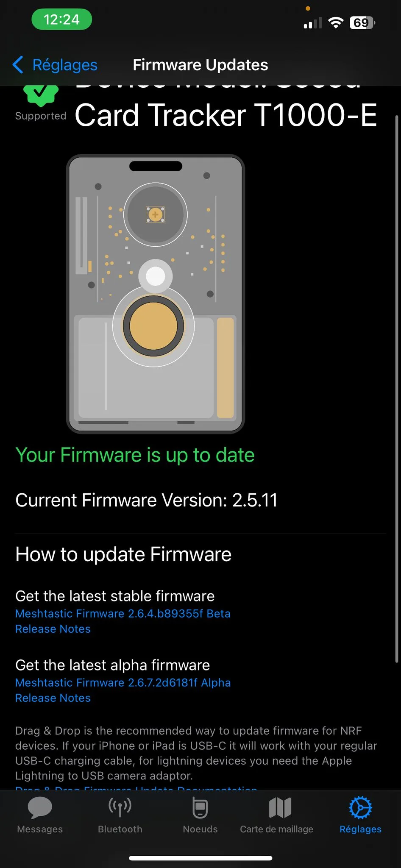Tap the Noeuds tab label
The height and width of the screenshot is (868, 401).
[200, 829]
